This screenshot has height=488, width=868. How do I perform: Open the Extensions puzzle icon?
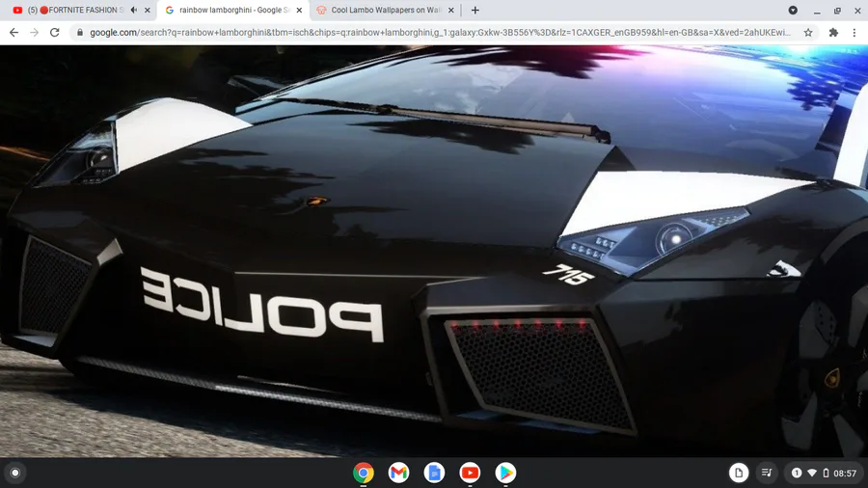[833, 33]
